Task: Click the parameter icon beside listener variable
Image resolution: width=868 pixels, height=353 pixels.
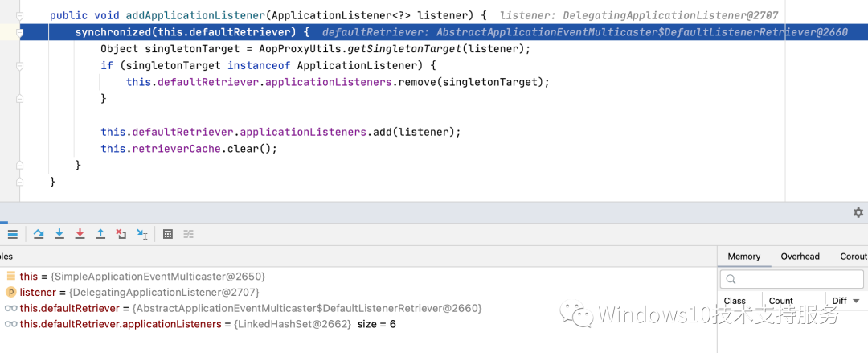Action: (10, 292)
